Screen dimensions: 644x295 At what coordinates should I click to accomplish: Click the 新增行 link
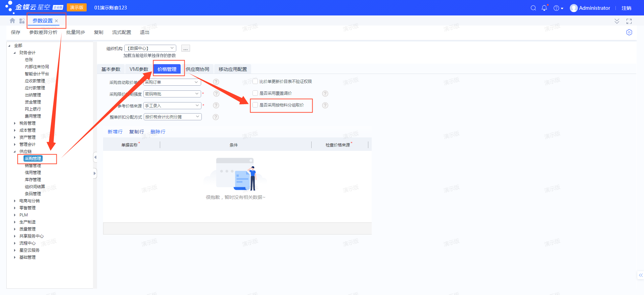(115, 132)
